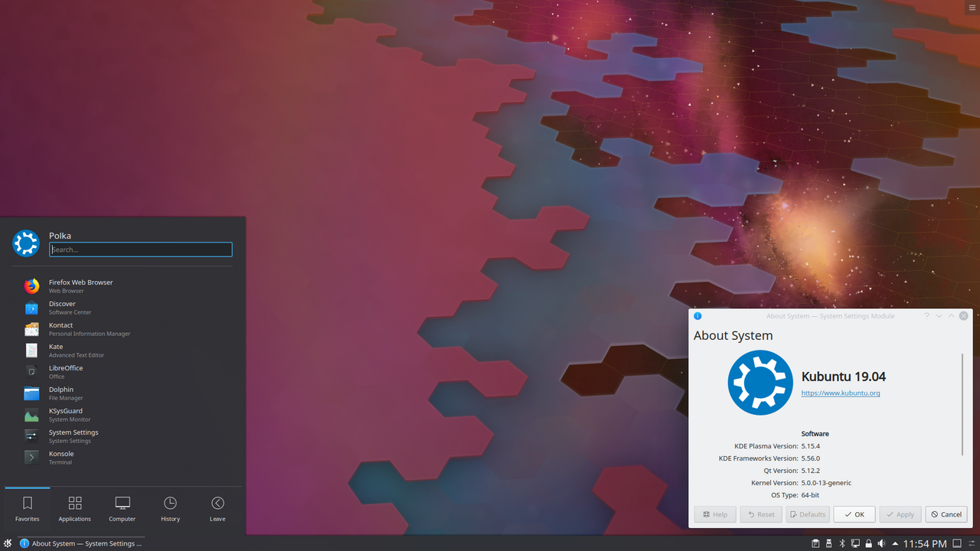Screen dimensions: 980x551
Task: Click the LibreOffice icon in the launcher
Action: click(31, 372)
